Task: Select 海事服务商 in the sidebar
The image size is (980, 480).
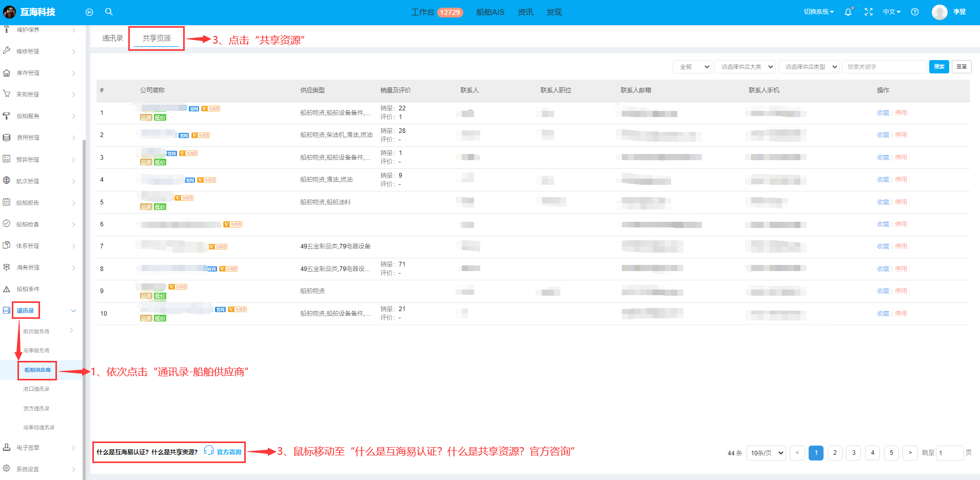Action: 36,351
